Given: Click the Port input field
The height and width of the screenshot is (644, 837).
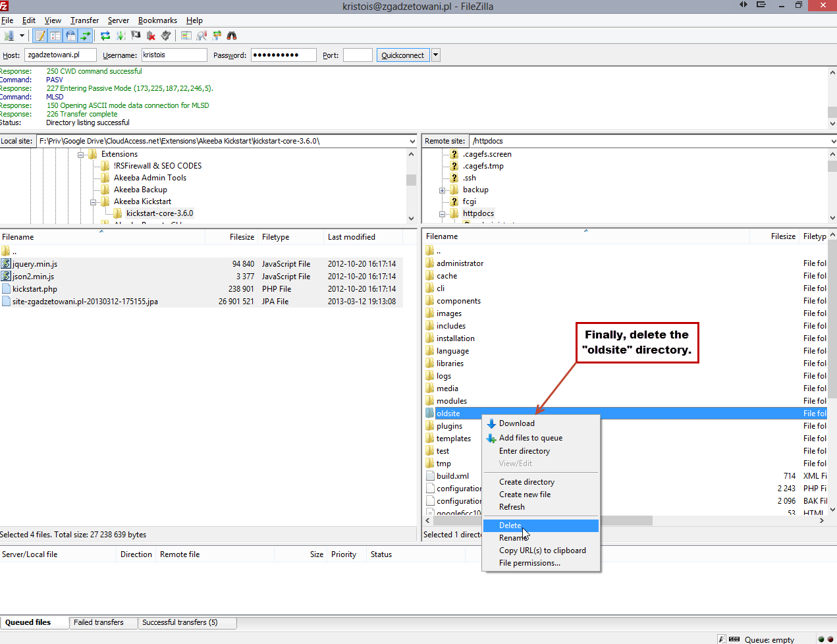Looking at the screenshot, I should pyautogui.click(x=358, y=55).
